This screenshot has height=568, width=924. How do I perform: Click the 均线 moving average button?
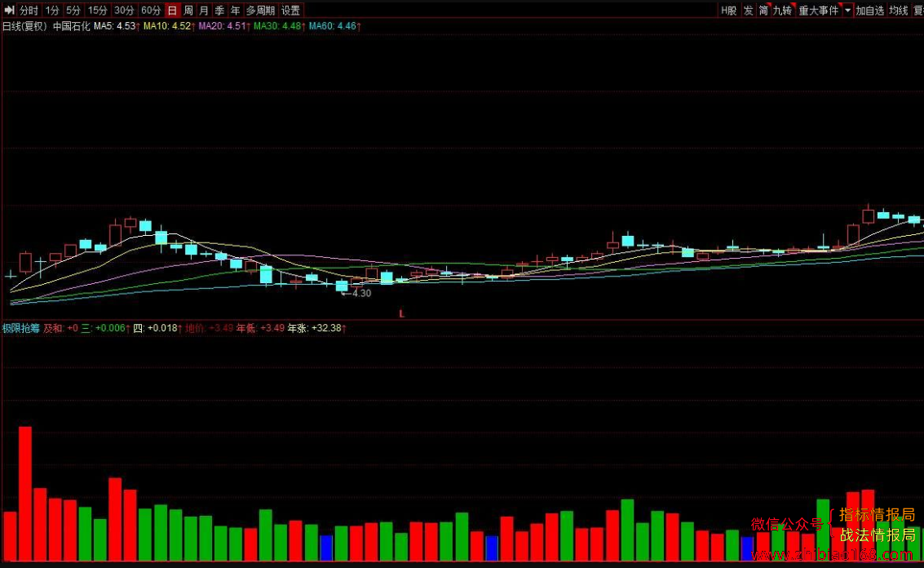[899, 10]
